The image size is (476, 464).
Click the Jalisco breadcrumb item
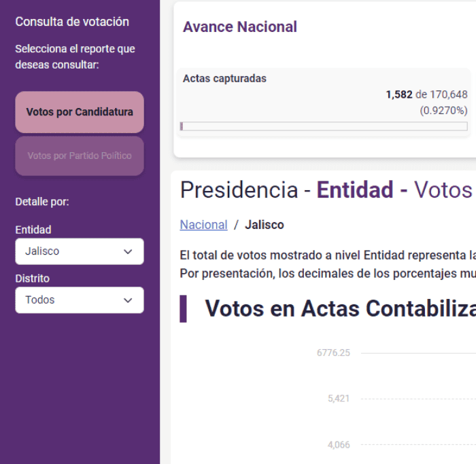click(x=265, y=225)
